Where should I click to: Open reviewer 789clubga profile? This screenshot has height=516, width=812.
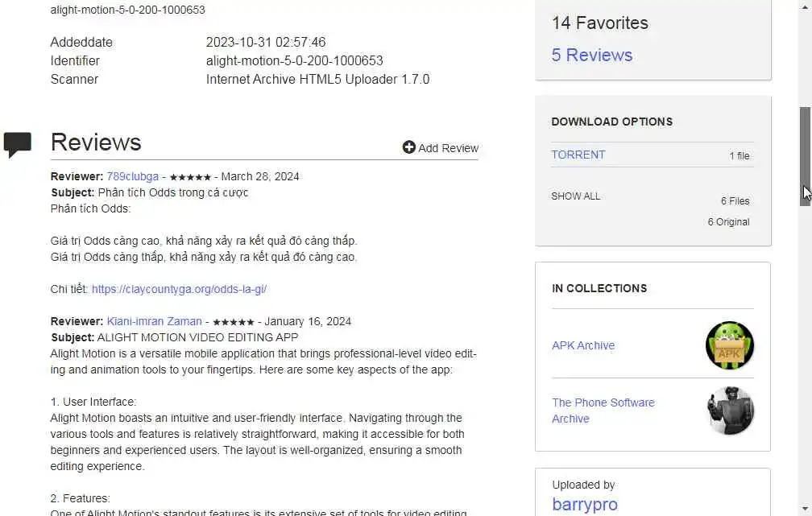132,176
